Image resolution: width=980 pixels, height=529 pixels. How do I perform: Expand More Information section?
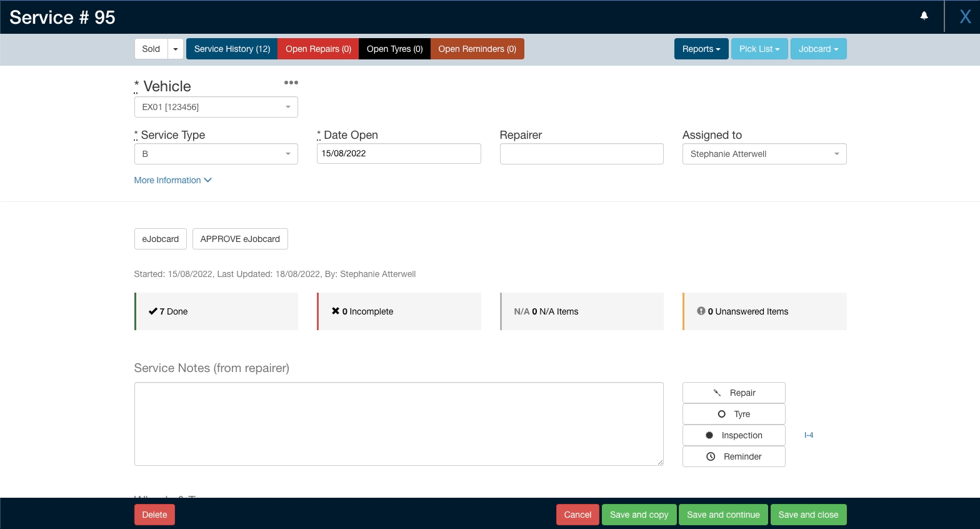[172, 180]
